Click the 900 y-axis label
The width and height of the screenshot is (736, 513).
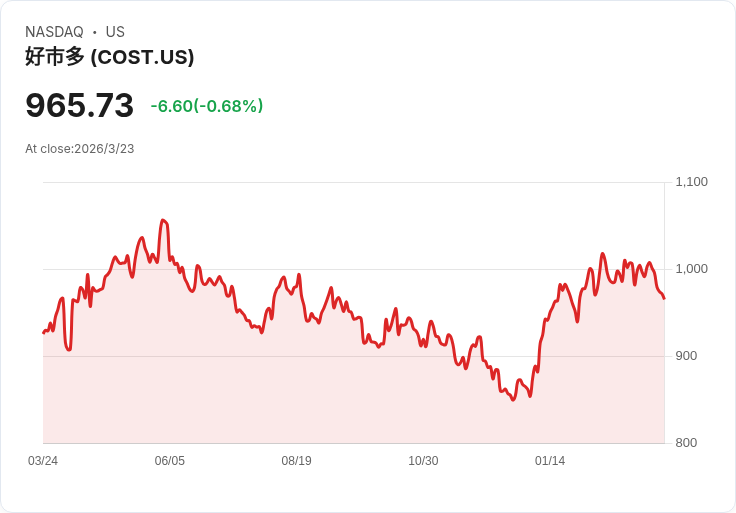[x=686, y=356]
